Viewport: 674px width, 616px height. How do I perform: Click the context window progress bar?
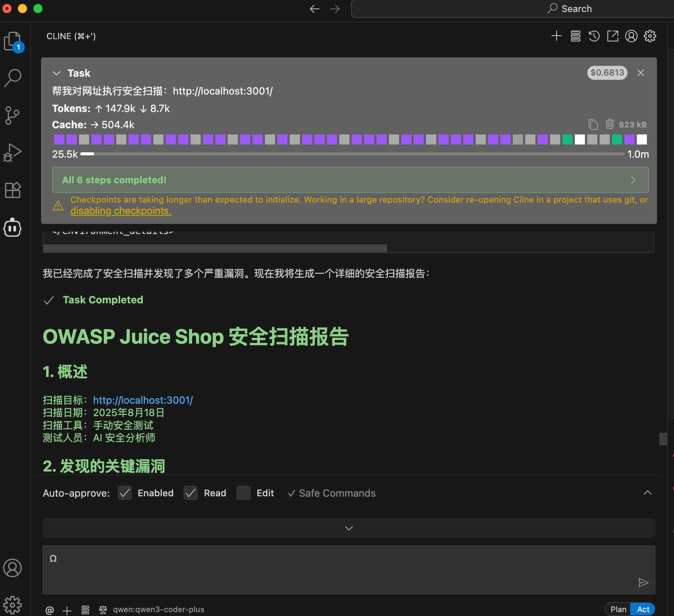point(352,154)
